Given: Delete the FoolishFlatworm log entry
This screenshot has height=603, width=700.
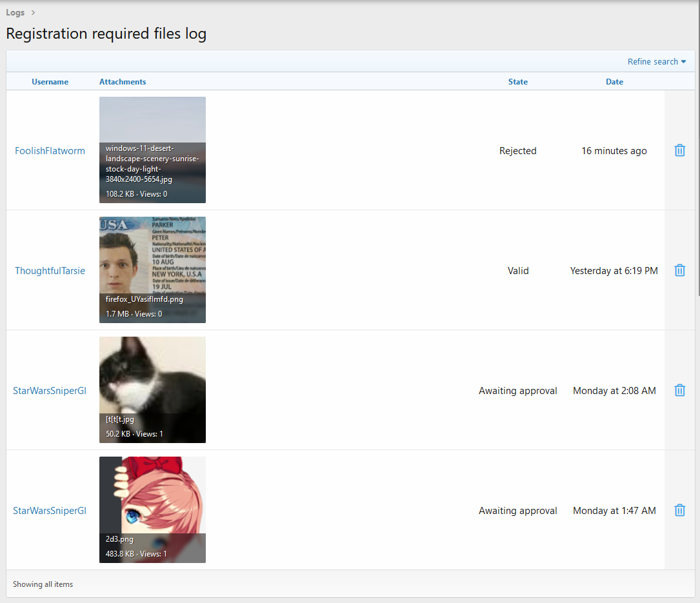Looking at the screenshot, I should (679, 150).
